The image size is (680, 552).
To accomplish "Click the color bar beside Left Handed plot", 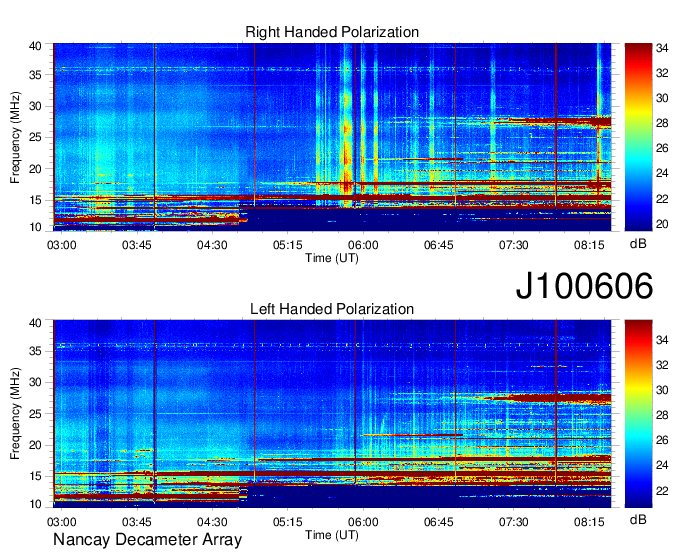I will click(638, 414).
